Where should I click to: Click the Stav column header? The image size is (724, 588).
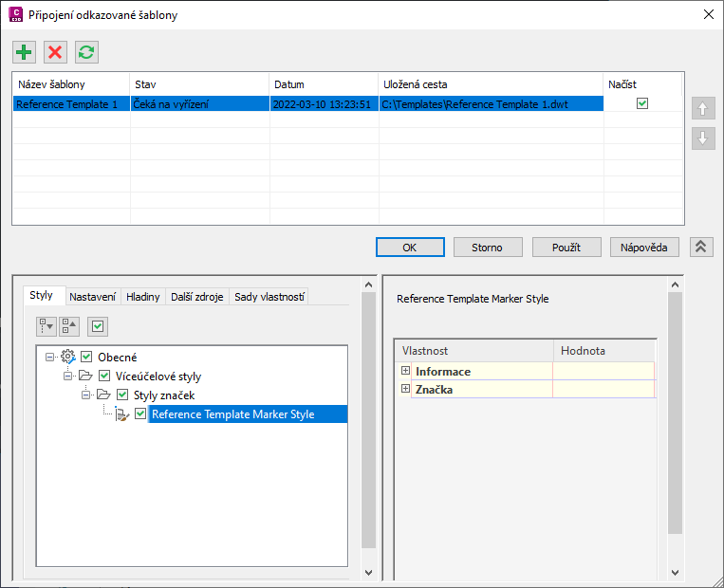pyautogui.click(x=199, y=84)
